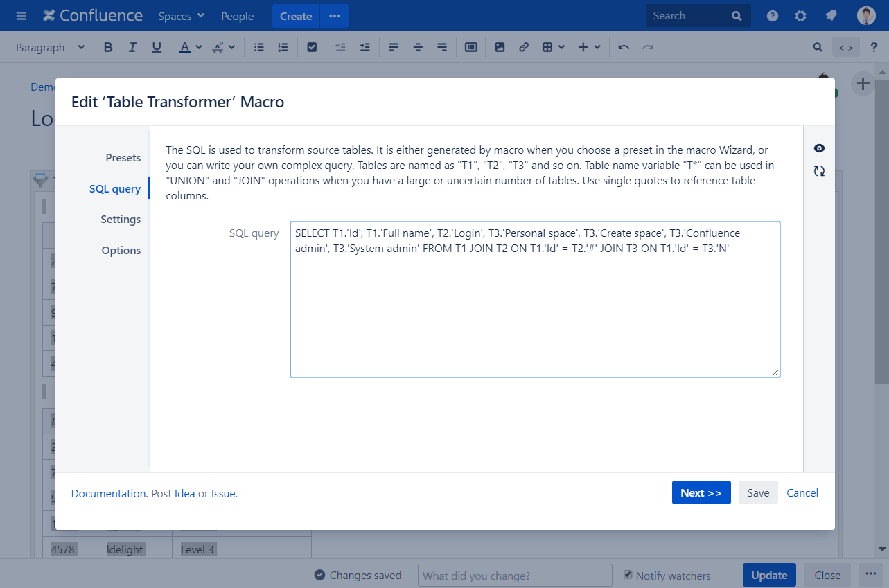Image resolution: width=889 pixels, height=588 pixels.
Task: Click the preview eye icon in macro dialog
Action: [819, 148]
